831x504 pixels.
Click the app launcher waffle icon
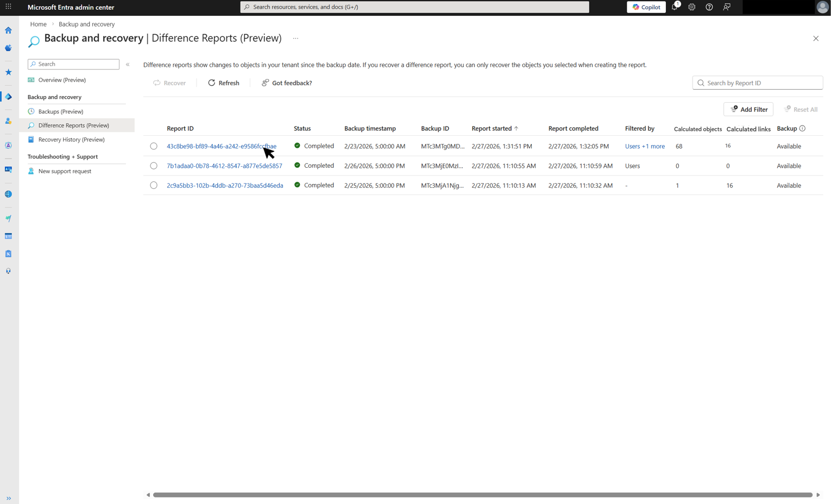point(8,6)
